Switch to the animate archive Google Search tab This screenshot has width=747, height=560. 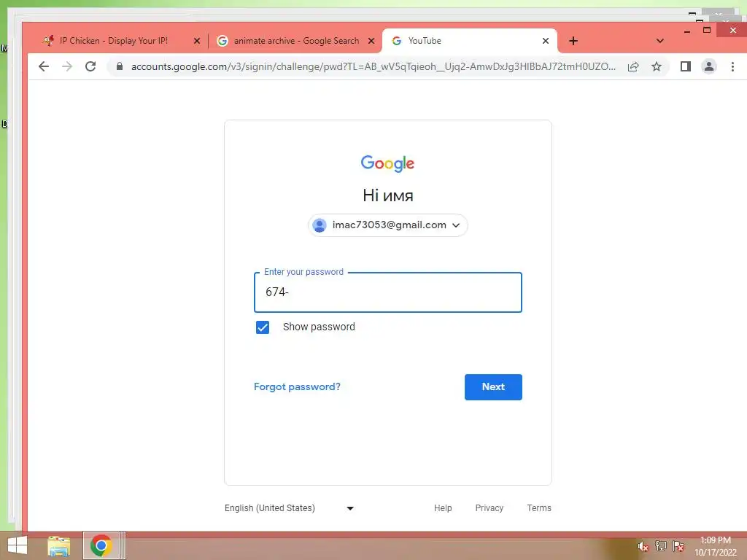pos(295,41)
